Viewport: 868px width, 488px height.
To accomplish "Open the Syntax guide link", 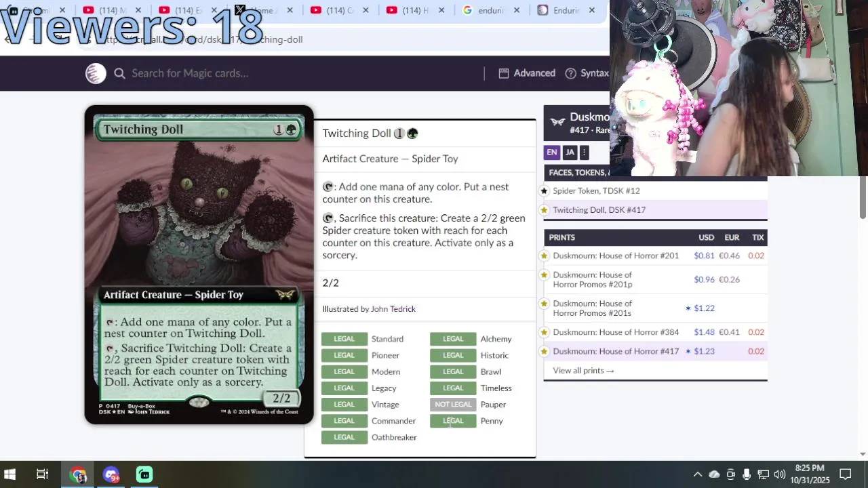I will (x=587, y=73).
